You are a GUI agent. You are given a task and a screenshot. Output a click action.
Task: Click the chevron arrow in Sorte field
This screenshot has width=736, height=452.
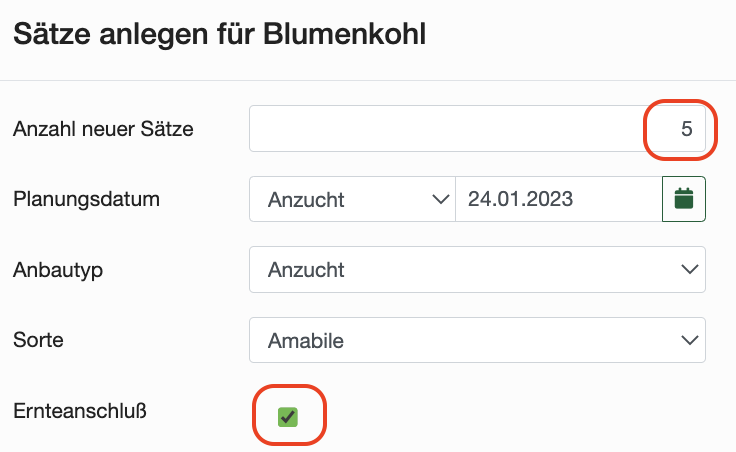pos(690,340)
